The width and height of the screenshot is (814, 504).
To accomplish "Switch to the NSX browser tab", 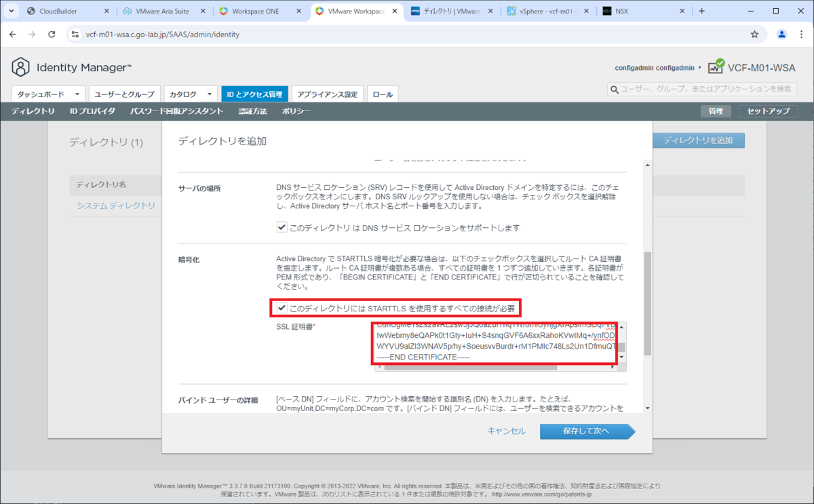I will (645, 12).
